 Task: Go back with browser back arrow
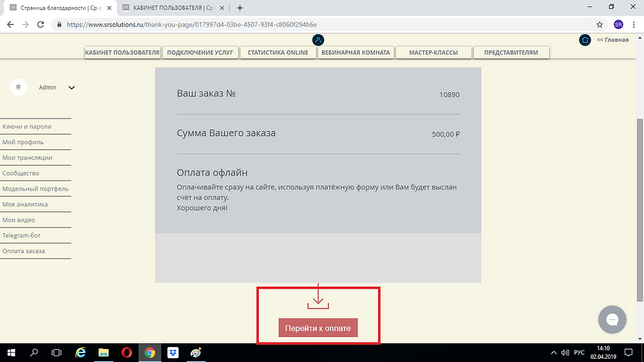click(10, 24)
